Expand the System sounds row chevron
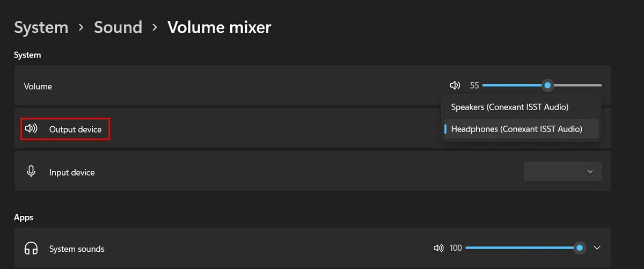644x269 pixels. point(597,248)
